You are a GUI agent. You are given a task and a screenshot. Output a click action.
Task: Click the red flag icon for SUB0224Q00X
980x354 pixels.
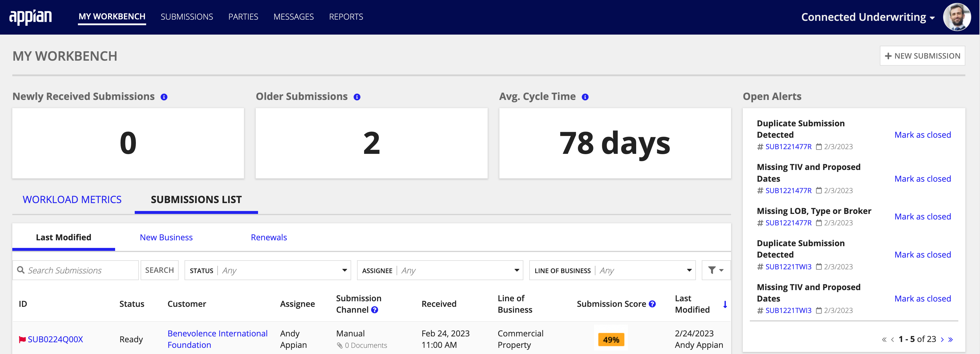tap(23, 340)
